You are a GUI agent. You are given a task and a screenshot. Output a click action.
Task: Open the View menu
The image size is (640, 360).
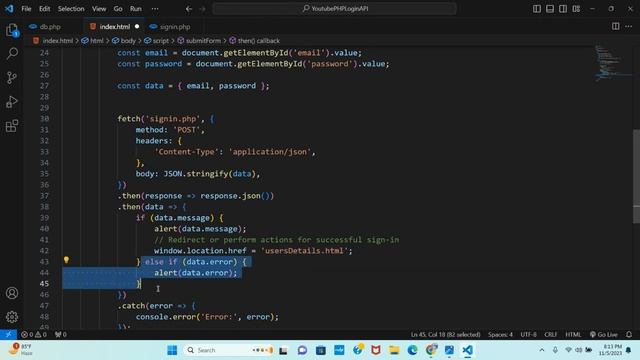(x=99, y=9)
